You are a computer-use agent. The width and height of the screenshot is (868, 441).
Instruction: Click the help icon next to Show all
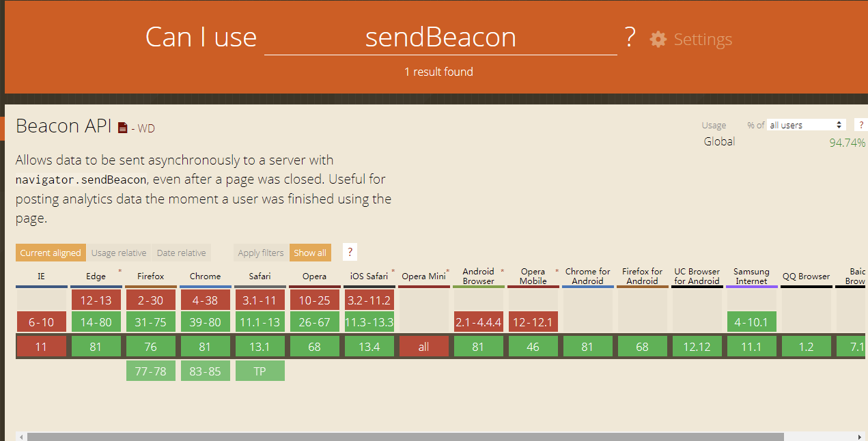pyautogui.click(x=349, y=252)
